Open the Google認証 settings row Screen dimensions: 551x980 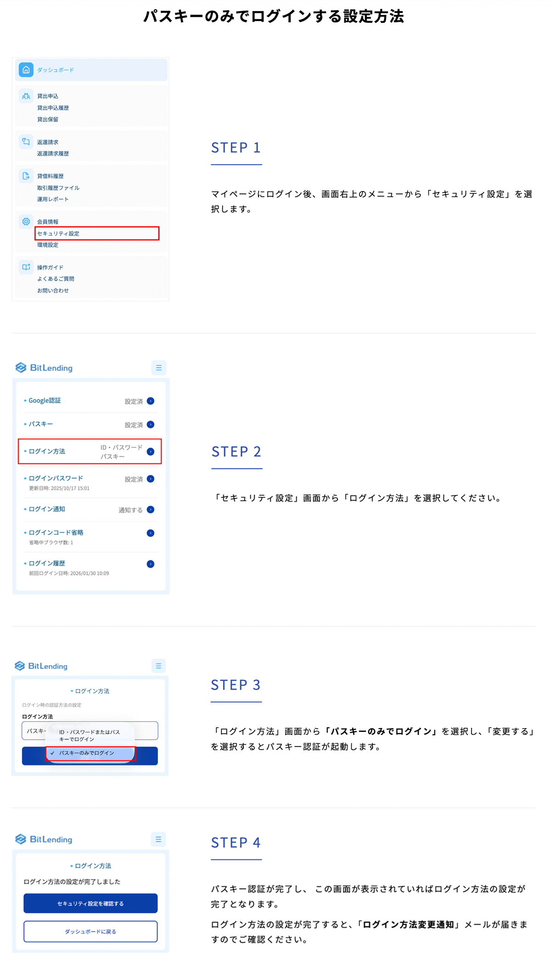[90, 401]
